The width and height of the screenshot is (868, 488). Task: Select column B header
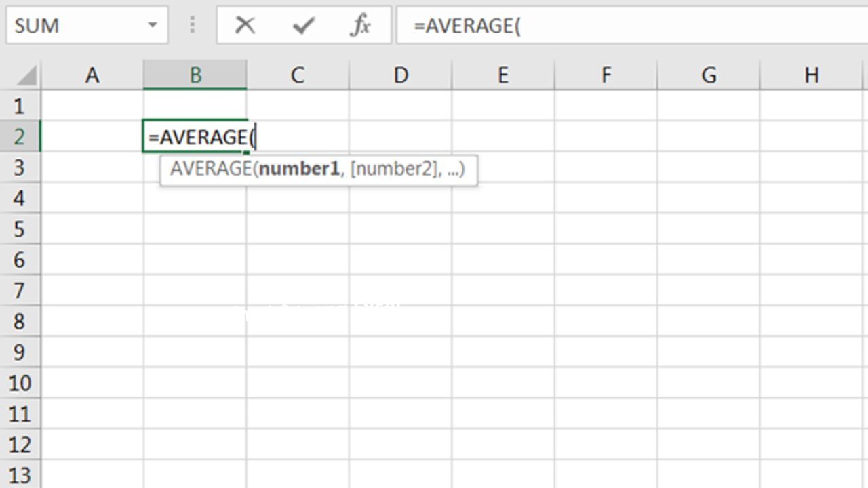195,75
